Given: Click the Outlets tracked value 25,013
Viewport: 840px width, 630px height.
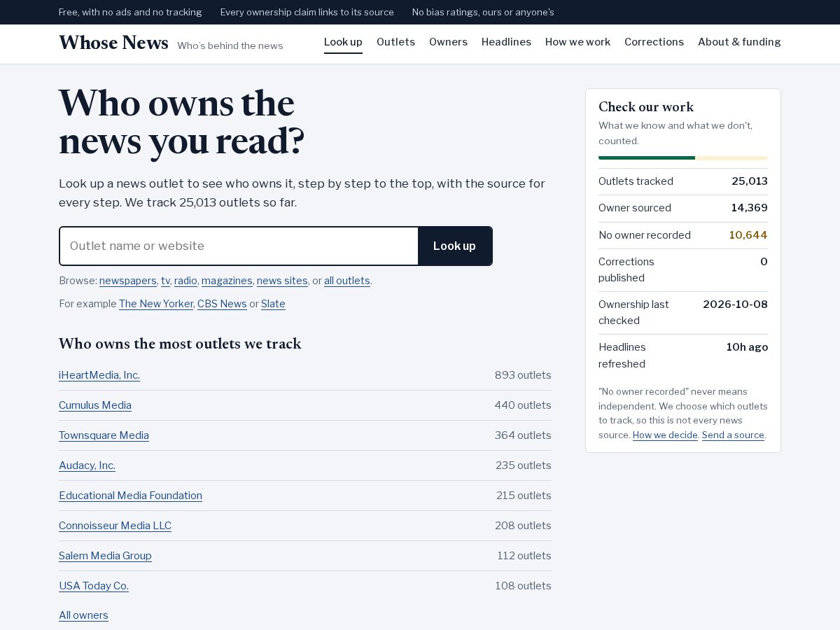Looking at the screenshot, I should point(750,181).
